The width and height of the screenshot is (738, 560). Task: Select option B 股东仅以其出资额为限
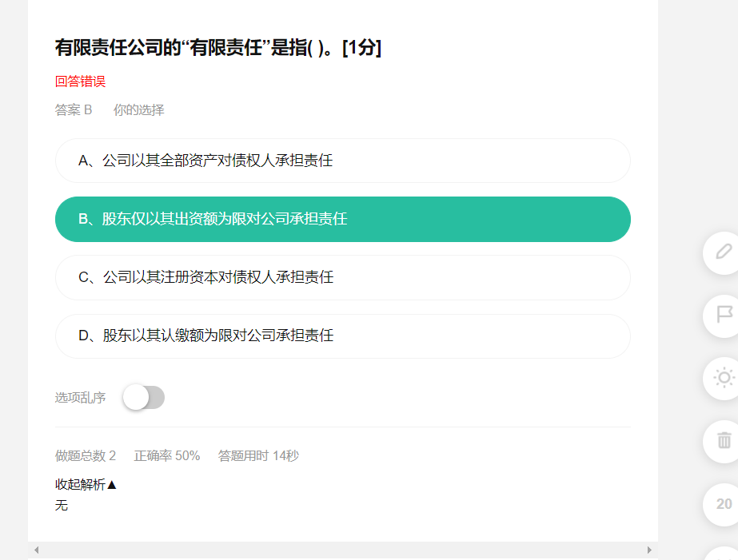(343, 219)
